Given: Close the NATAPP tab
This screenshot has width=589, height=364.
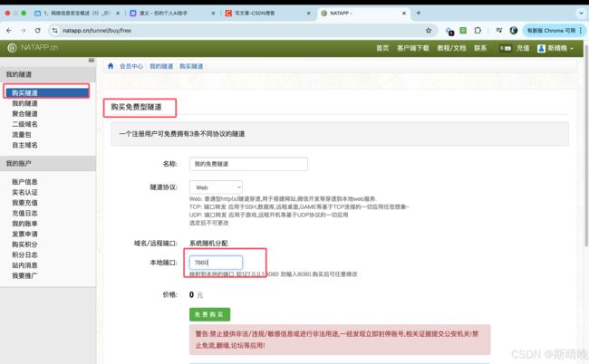Looking at the screenshot, I should 404,14.
